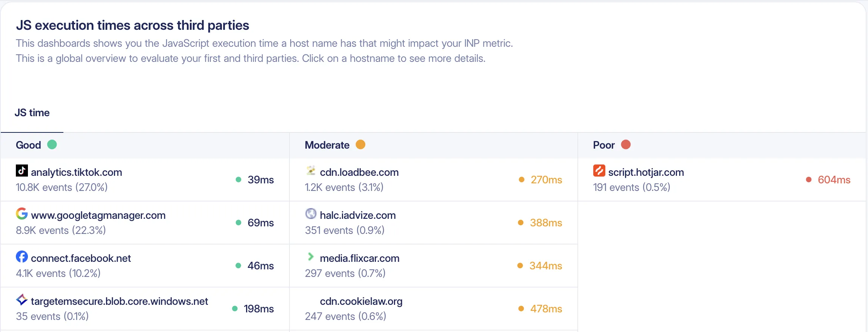Click the green dot next to Good header
This screenshot has width=868, height=332.
coord(52,145)
